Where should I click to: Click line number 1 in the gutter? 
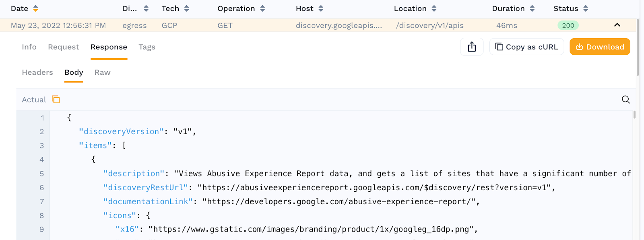(x=42, y=118)
